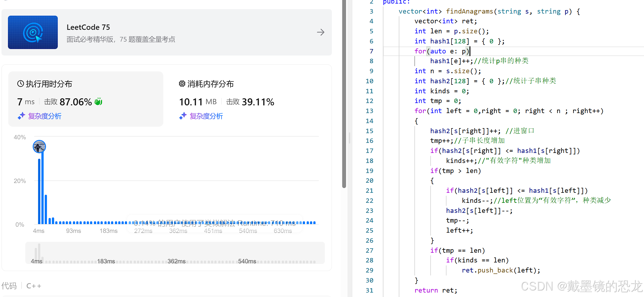Select the 消耗内存分布 memory heading

[210, 84]
